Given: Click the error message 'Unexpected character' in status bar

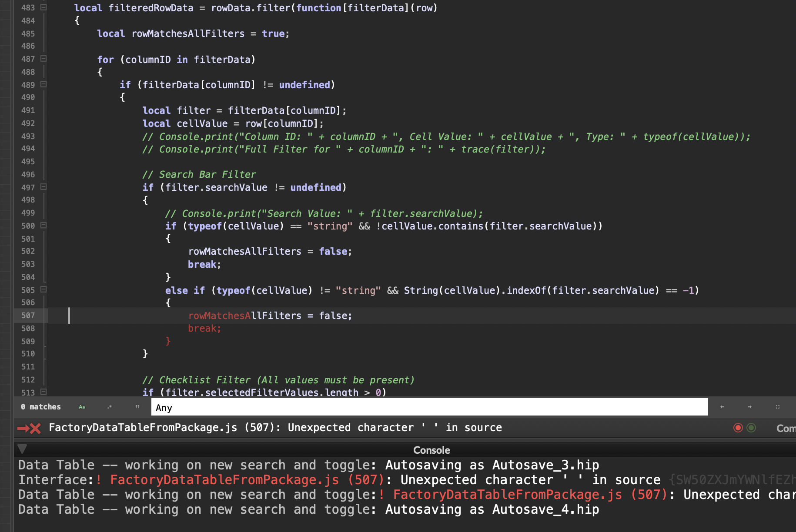Looking at the screenshot, I should (275, 428).
